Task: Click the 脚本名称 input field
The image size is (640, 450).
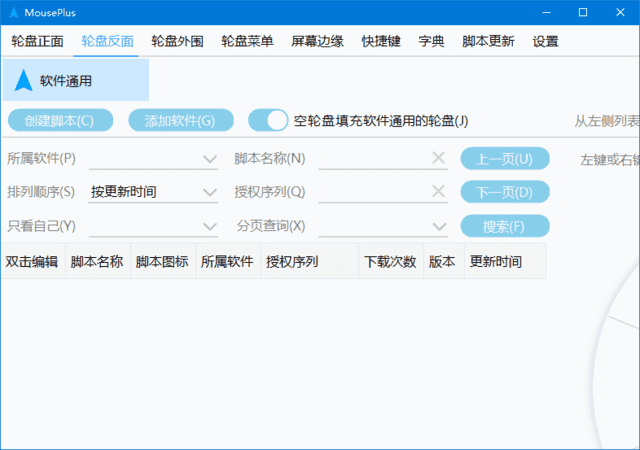Action: pyautogui.click(x=370, y=158)
